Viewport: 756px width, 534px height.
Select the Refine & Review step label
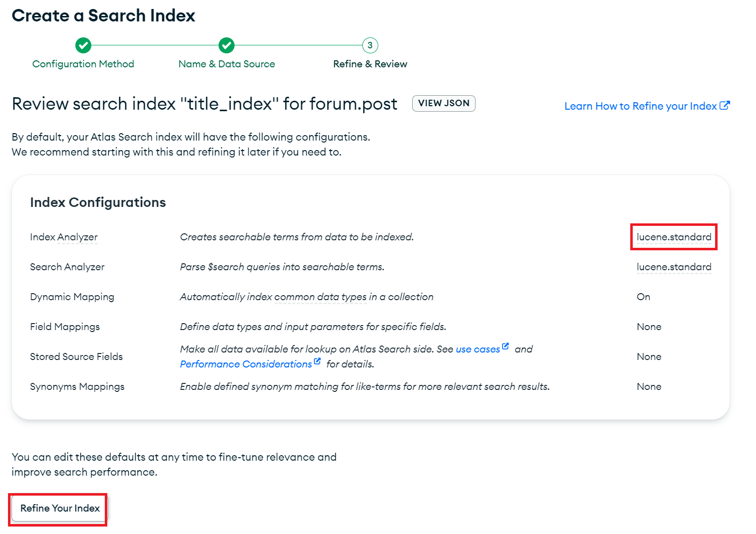click(x=370, y=64)
